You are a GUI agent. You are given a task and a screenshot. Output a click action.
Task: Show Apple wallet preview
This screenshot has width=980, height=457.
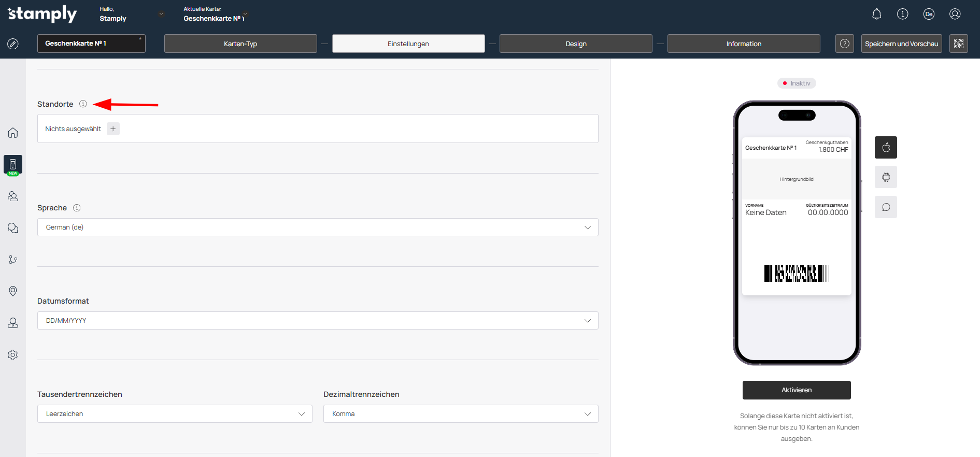[886, 148]
